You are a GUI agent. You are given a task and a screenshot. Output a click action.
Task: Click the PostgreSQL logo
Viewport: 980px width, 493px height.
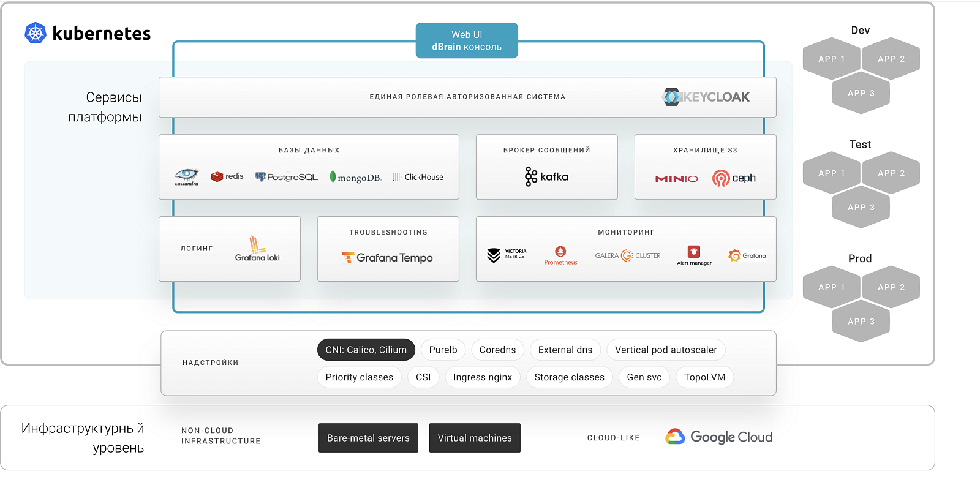point(286,177)
